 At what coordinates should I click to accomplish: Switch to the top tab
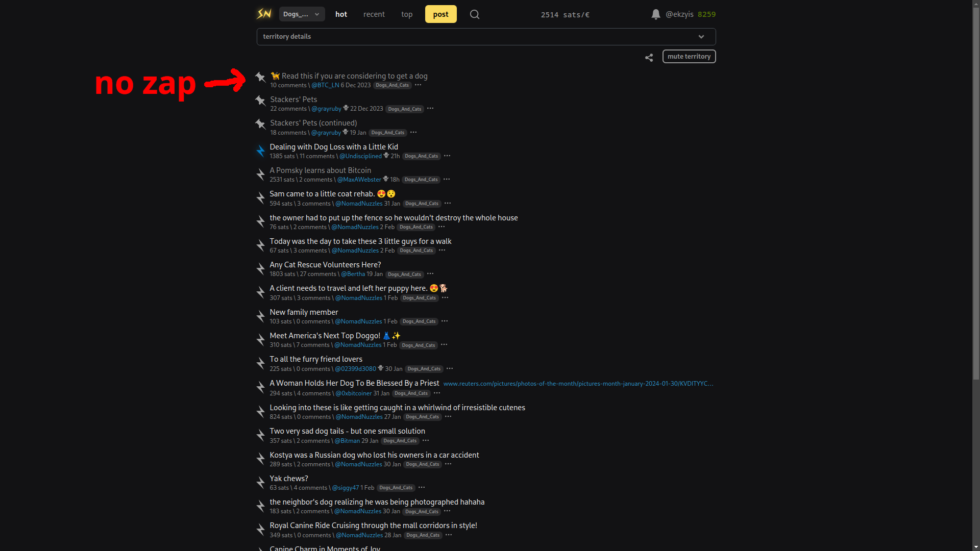coord(407,14)
